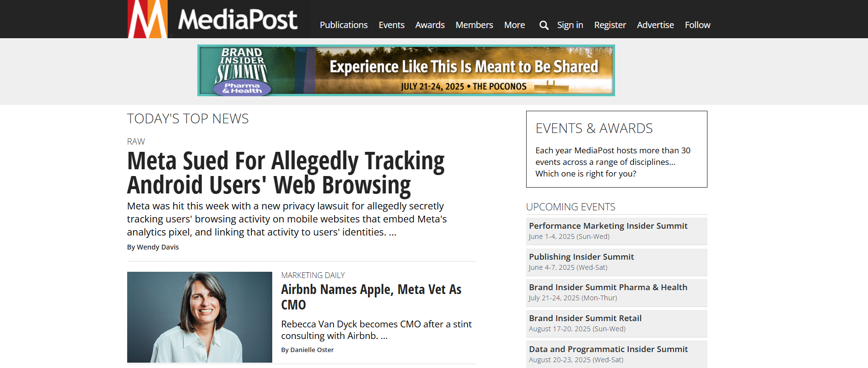Screen dimensions: 868x368
Task: Expand the Follow menu
Action: point(697,25)
